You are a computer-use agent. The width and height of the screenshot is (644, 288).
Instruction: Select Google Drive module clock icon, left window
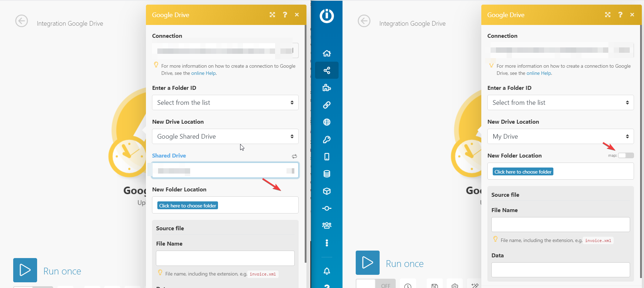pos(128,156)
